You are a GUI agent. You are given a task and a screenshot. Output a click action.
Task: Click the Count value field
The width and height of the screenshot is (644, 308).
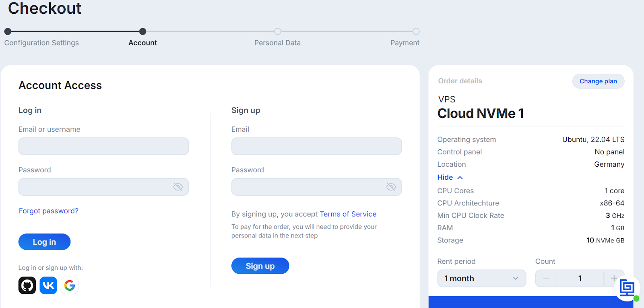click(580, 278)
